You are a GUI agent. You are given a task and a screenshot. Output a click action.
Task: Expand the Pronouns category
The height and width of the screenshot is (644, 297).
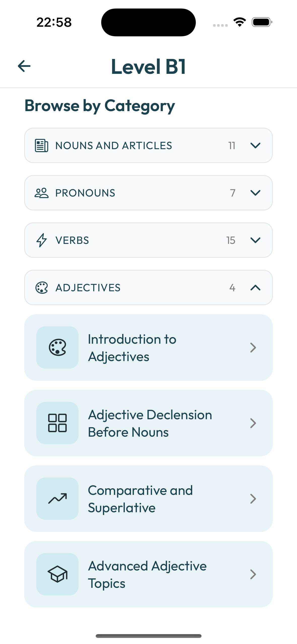(x=255, y=192)
